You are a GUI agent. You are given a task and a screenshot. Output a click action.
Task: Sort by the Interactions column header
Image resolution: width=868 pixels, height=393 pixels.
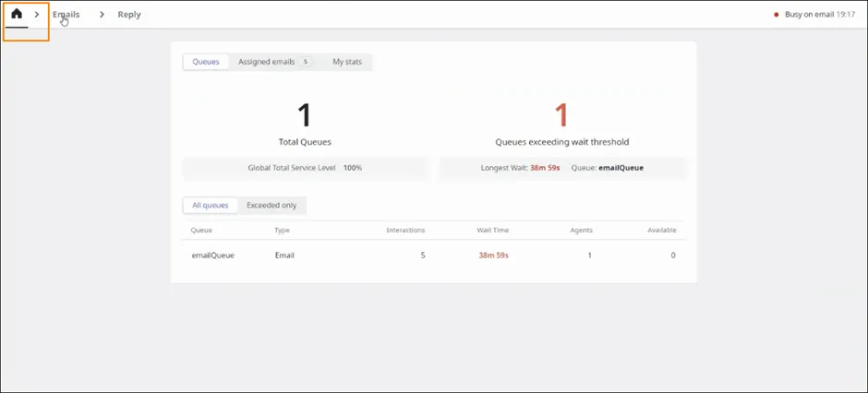pos(405,230)
